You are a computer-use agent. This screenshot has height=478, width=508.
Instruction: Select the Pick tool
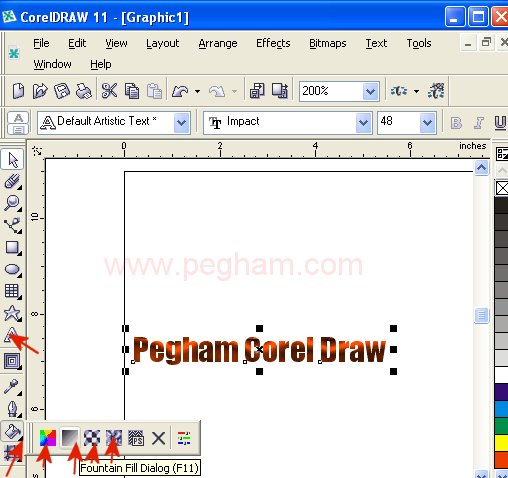(x=12, y=160)
